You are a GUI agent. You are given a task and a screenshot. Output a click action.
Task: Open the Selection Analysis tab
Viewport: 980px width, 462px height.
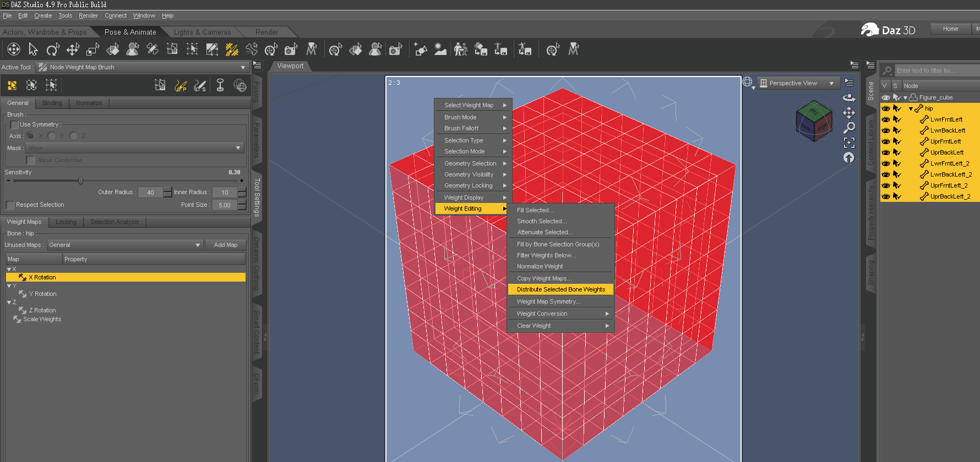coord(115,222)
